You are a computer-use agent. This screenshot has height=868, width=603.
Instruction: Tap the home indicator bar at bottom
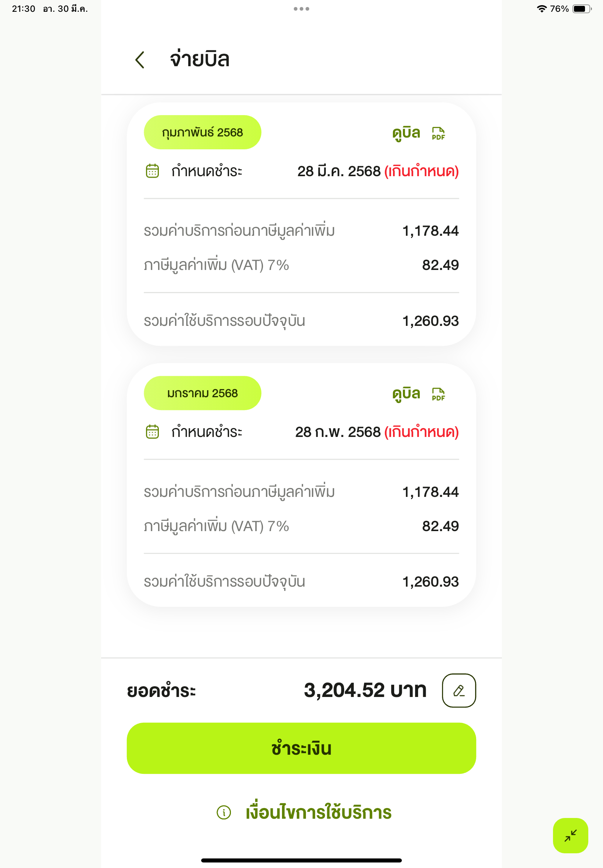pos(301,860)
